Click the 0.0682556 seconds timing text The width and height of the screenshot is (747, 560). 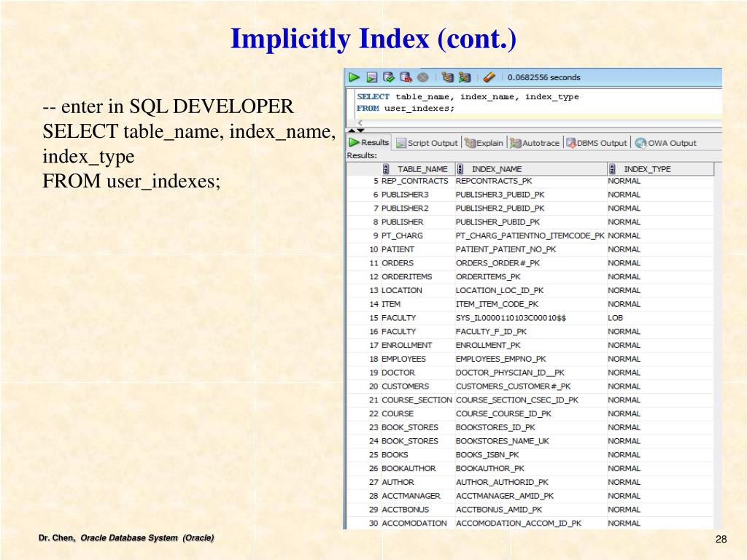coord(543,77)
